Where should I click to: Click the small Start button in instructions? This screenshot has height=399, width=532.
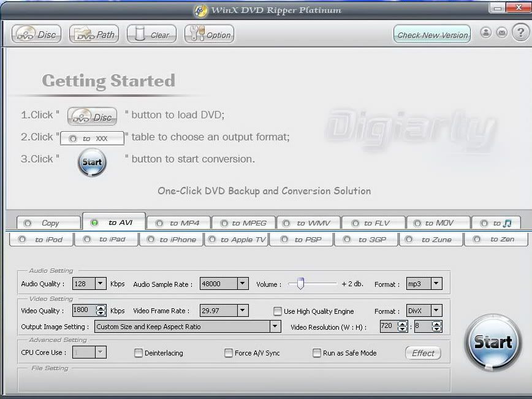pyautogui.click(x=92, y=162)
